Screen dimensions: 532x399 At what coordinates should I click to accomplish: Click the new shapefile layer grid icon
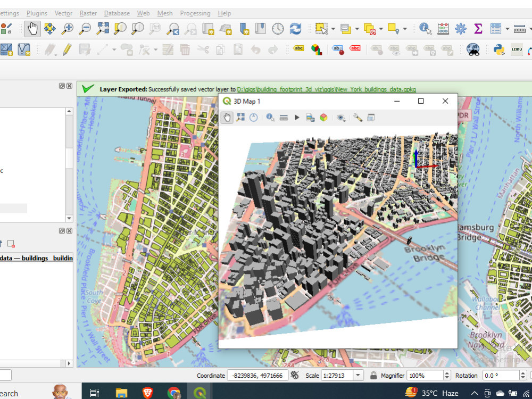pyautogui.click(x=6, y=49)
